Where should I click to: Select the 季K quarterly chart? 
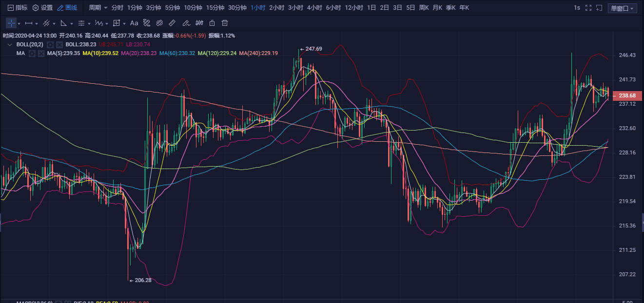click(451, 8)
